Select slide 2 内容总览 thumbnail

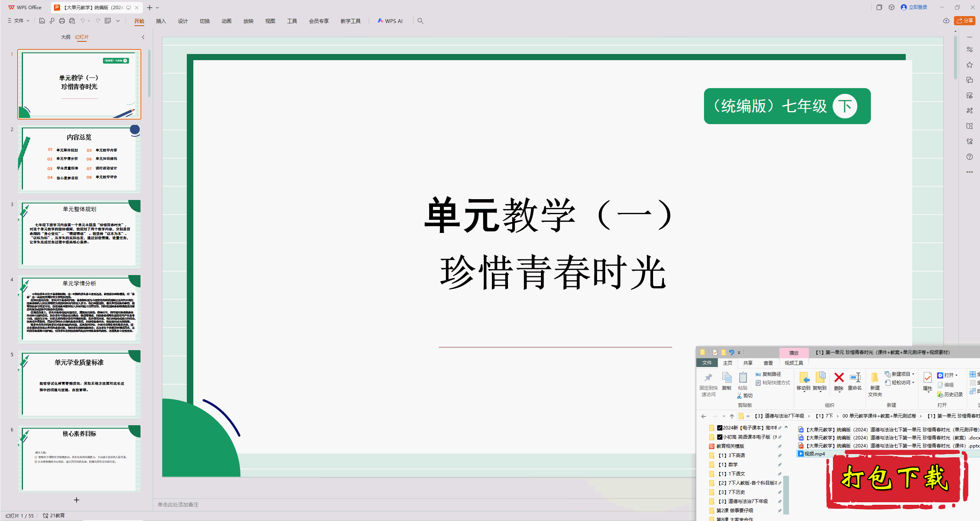(x=79, y=159)
